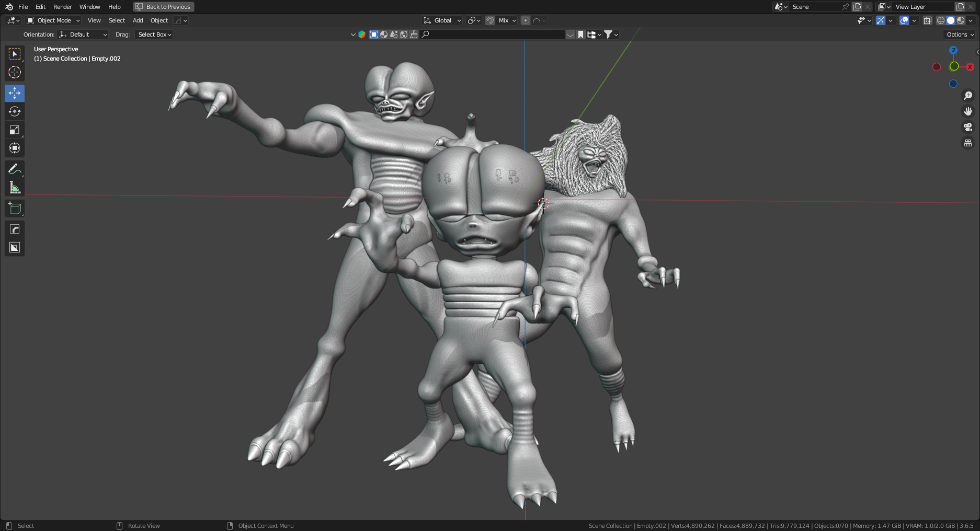Open the Edit menu
This screenshot has width=980, height=531.
40,7
